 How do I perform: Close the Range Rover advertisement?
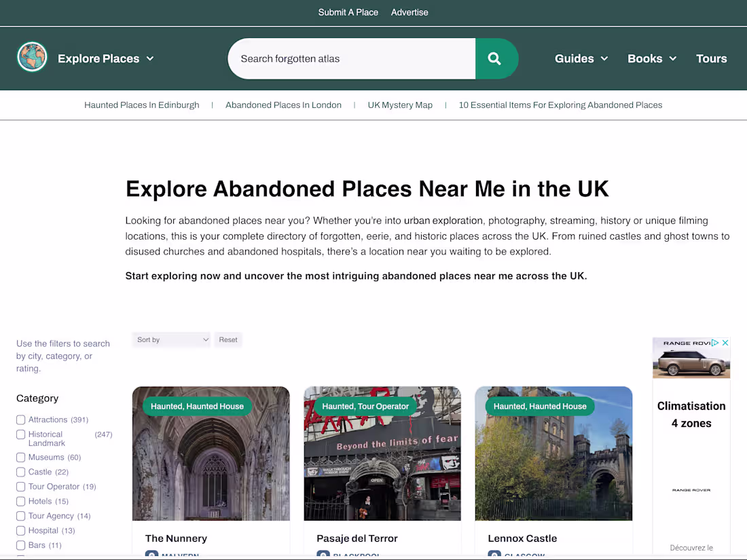click(x=725, y=343)
